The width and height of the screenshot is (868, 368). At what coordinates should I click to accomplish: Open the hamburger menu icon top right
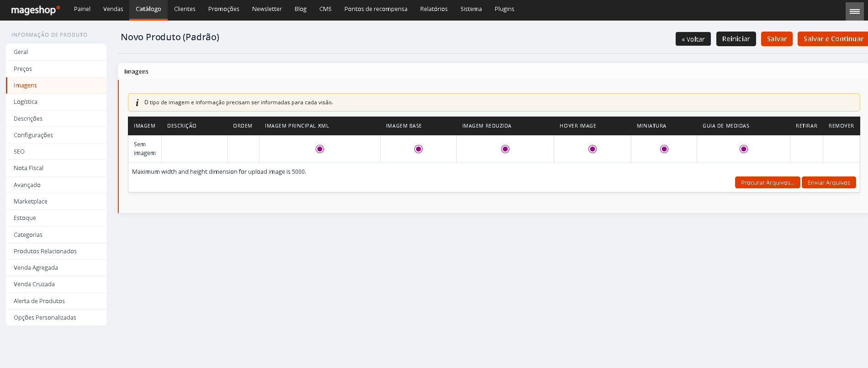pyautogui.click(x=854, y=11)
